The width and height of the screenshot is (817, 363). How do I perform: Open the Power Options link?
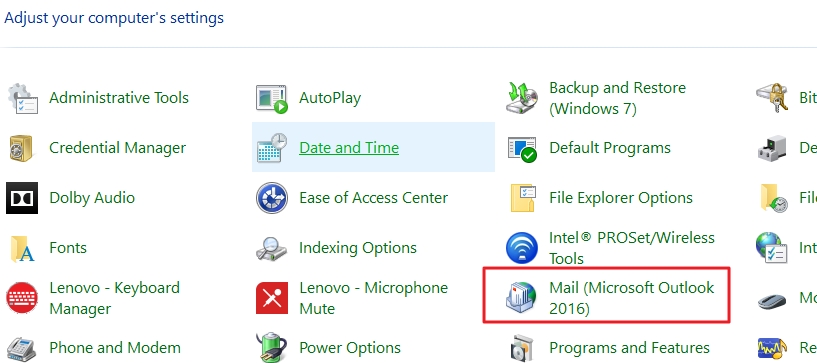click(350, 348)
